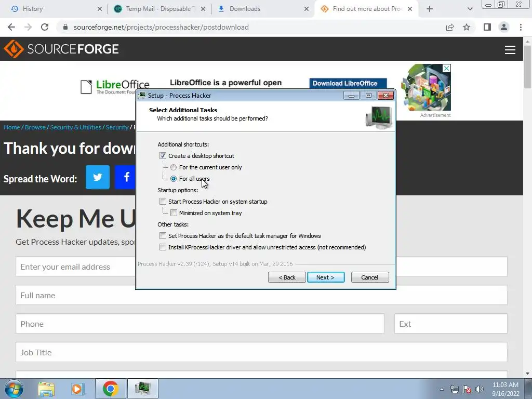This screenshot has height=399, width=532.
Task: Cancel the Process Hacker setup
Action: point(370,277)
